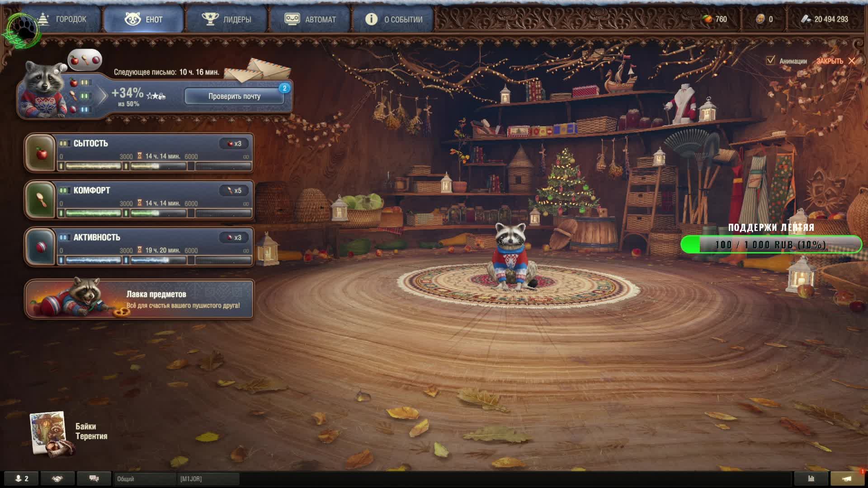Click the Поддержи Лентяя progress bar
Image resolution: width=868 pixels, height=488 pixels.
(771, 244)
